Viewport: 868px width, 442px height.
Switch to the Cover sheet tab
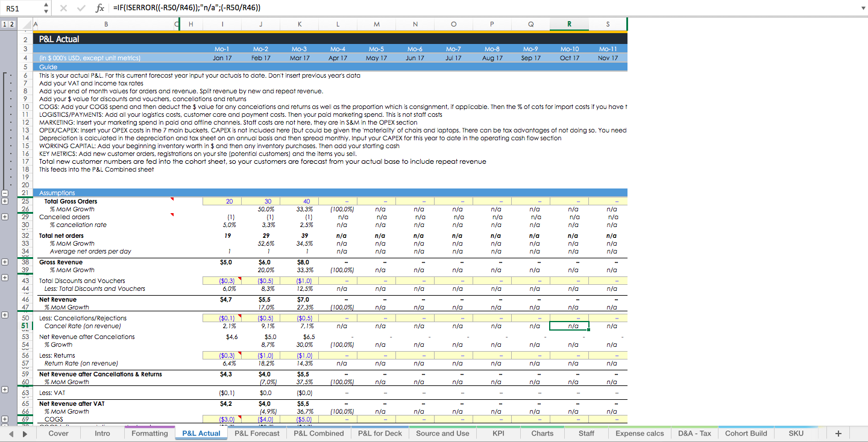point(58,434)
